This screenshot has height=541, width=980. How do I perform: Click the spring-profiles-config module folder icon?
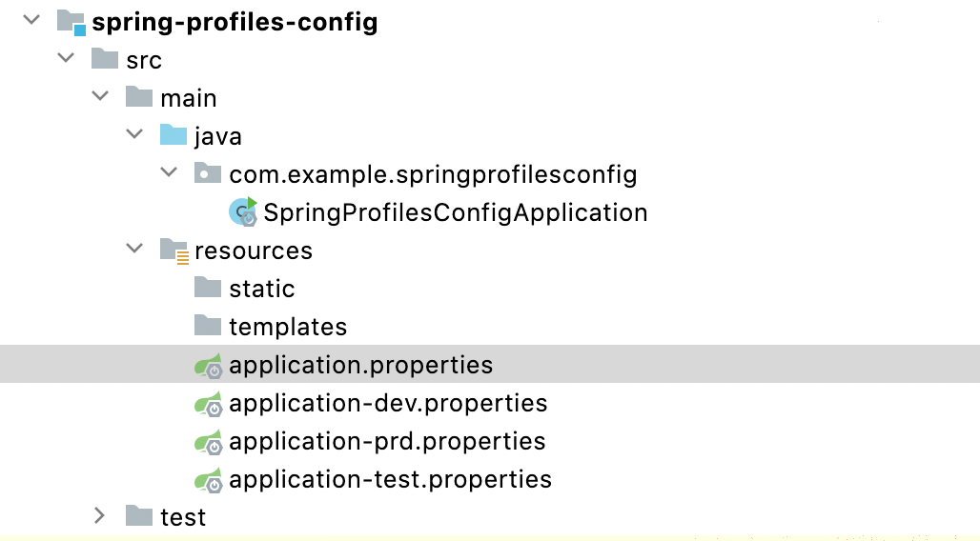(x=71, y=23)
